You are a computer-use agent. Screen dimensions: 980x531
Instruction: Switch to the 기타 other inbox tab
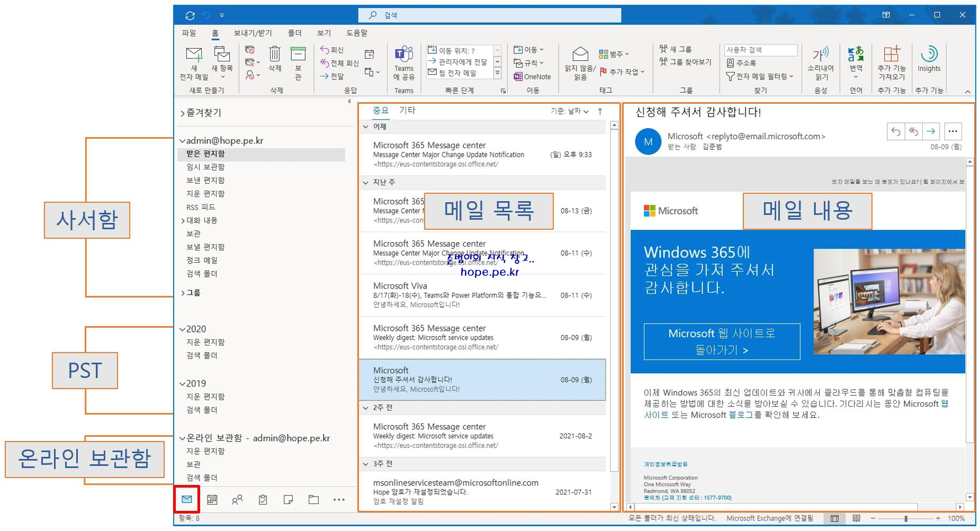(407, 110)
